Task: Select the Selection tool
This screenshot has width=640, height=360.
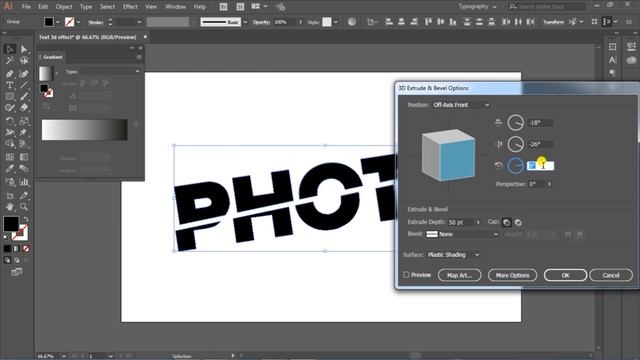Action: click(10, 49)
